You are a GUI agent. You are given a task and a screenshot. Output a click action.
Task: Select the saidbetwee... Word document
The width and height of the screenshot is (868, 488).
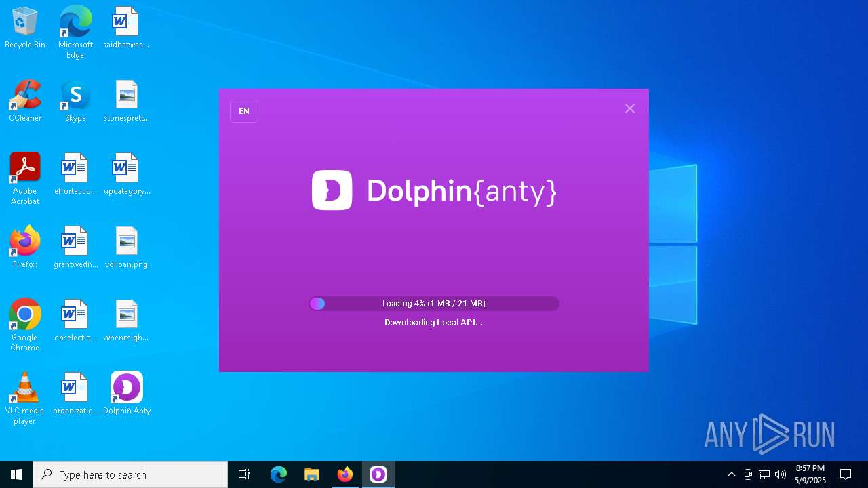(x=126, y=28)
